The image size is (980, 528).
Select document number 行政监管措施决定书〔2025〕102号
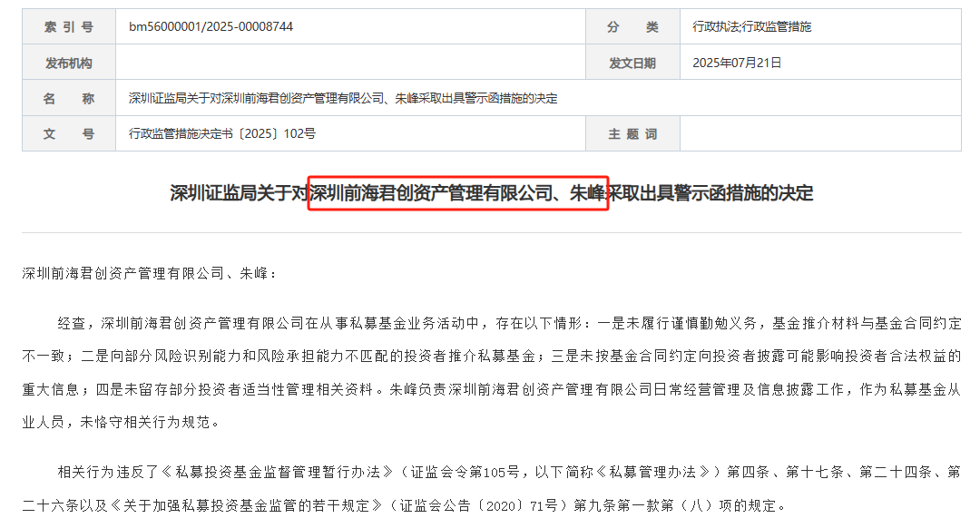pyautogui.click(x=222, y=133)
